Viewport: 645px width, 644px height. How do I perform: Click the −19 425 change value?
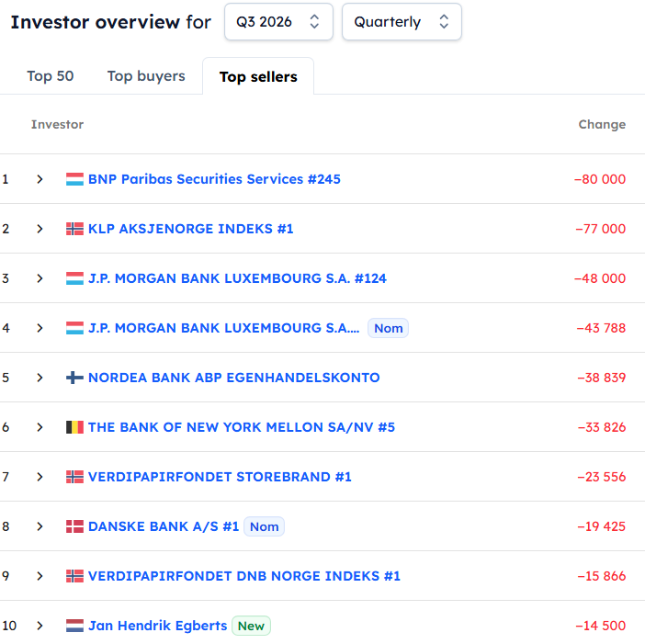click(602, 526)
